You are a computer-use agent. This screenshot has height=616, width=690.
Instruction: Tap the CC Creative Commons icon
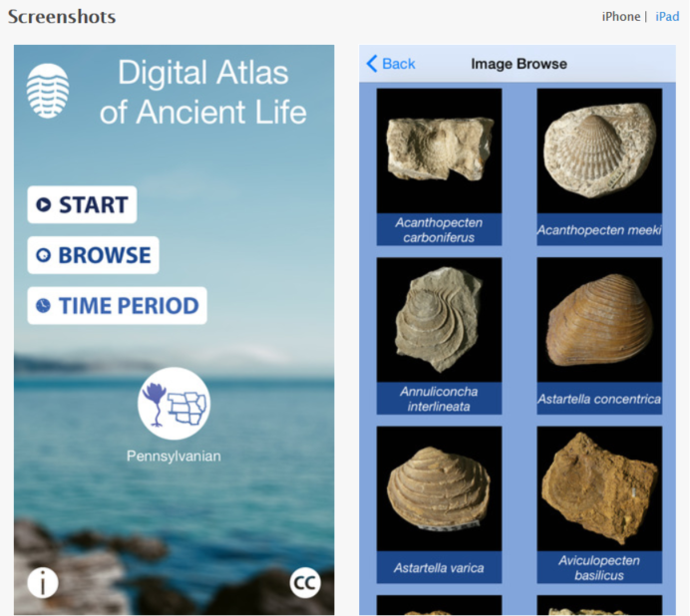305,582
